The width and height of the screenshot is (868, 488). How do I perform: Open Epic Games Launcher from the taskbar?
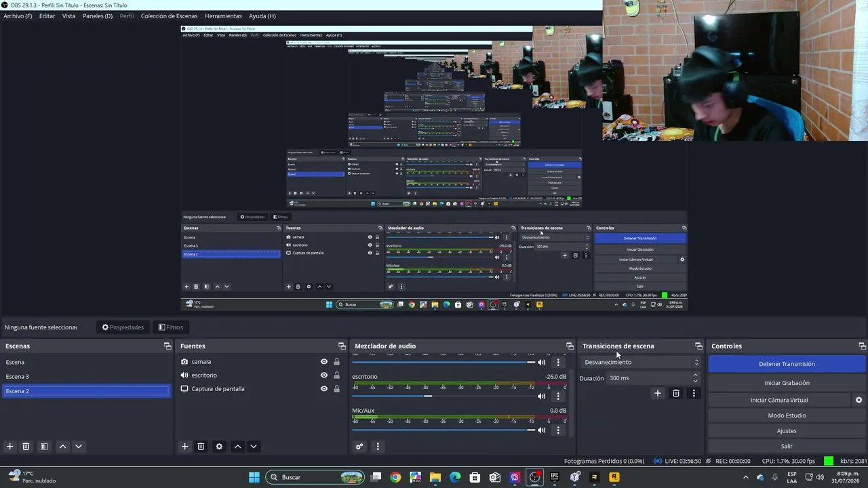(x=555, y=477)
